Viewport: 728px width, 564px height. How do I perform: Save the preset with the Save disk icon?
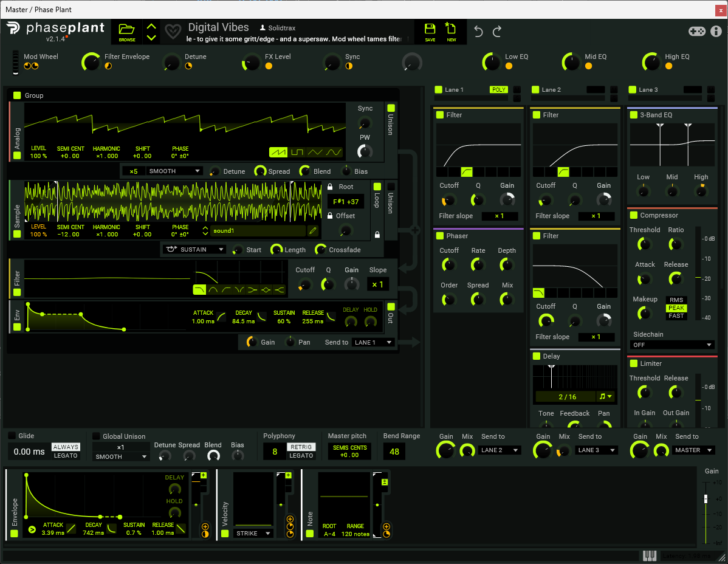click(x=430, y=32)
